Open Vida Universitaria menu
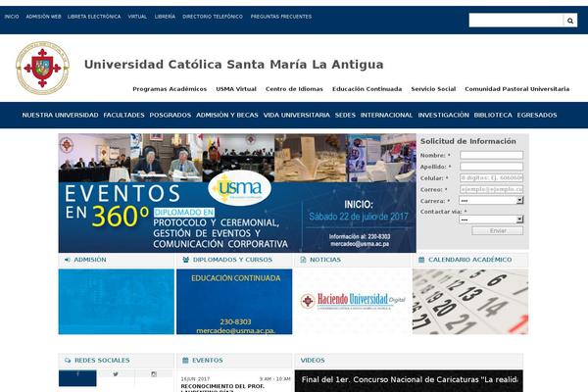 [x=297, y=116]
